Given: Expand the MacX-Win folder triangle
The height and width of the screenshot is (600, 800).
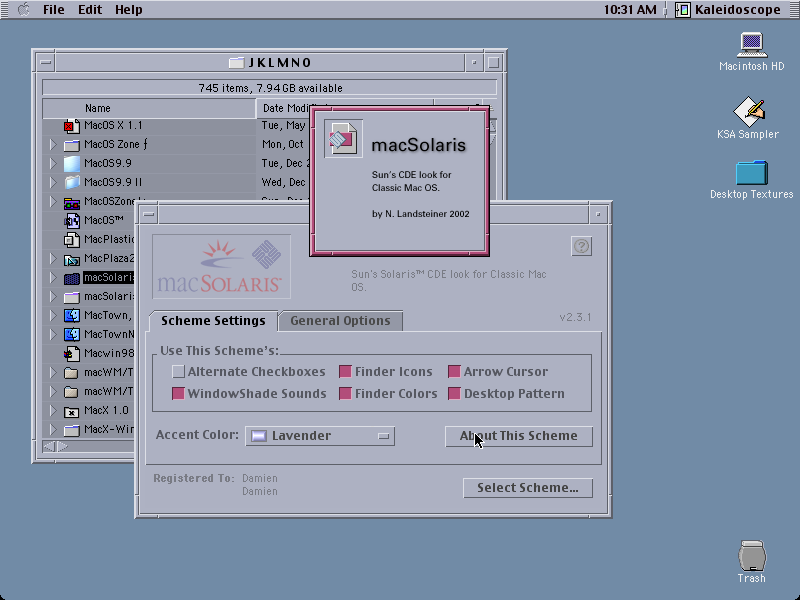Looking at the screenshot, I should point(53,429).
